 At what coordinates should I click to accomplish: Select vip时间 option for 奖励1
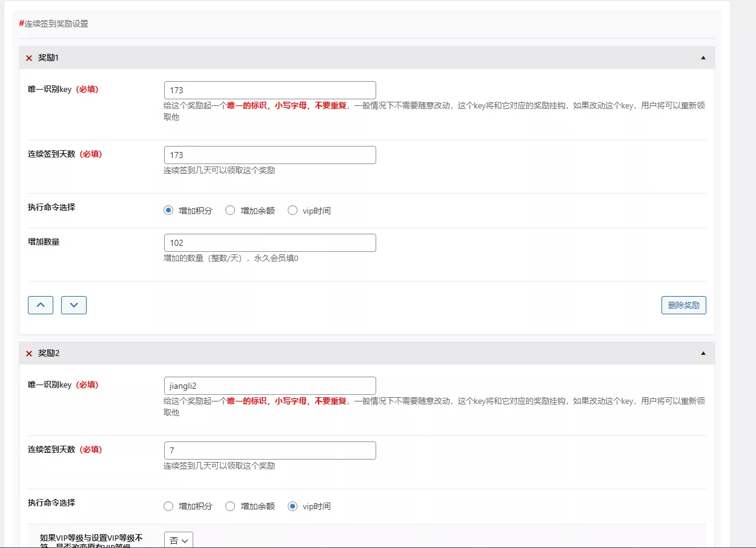293,210
